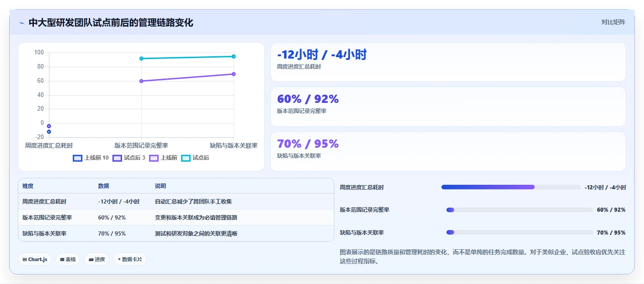Toggle the 试点后 3 legend series
This screenshot has width=644, height=284.
129,158
